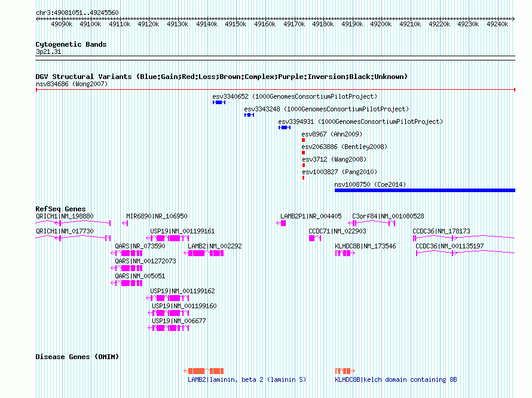Click the MIR6890|NR_106950 label

coord(157,216)
